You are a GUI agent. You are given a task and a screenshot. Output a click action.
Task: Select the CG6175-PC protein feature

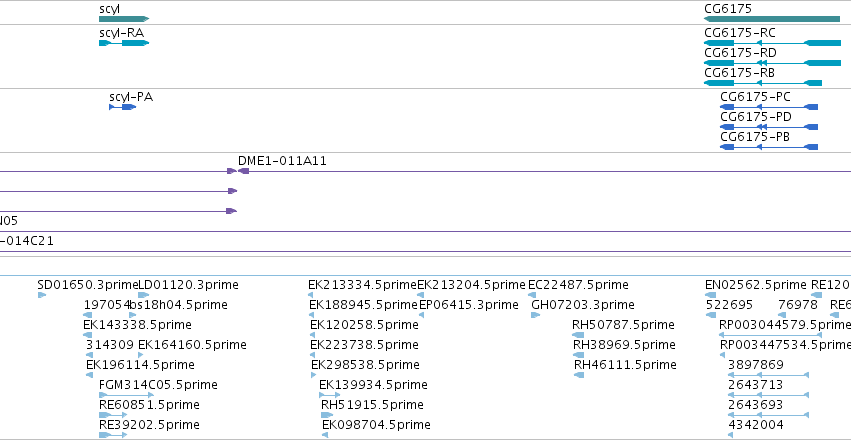tap(769, 107)
